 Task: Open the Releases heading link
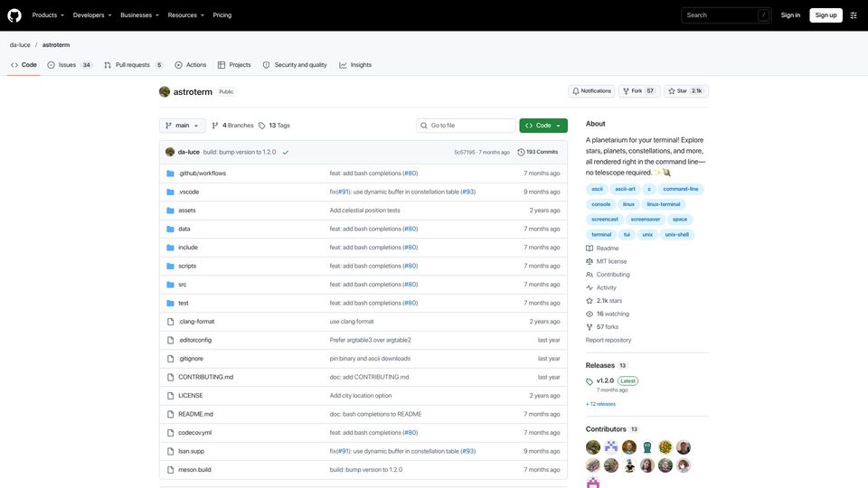coord(600,366)
